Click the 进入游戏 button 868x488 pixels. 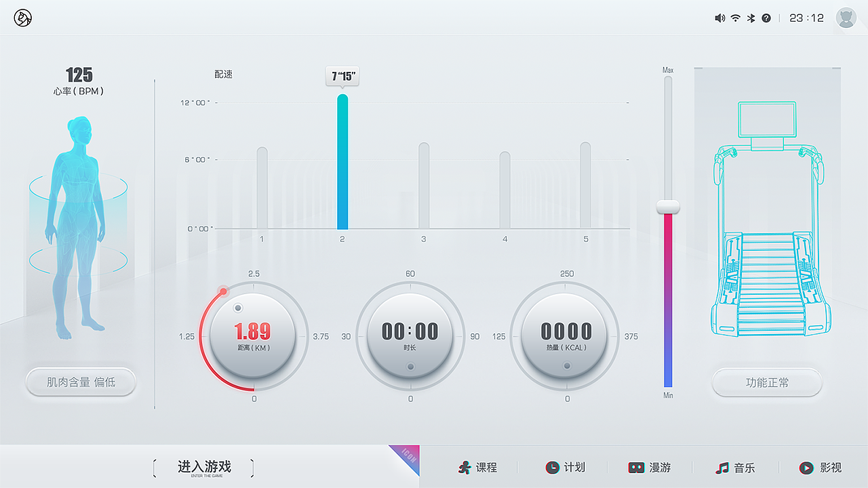click(204, 468)
